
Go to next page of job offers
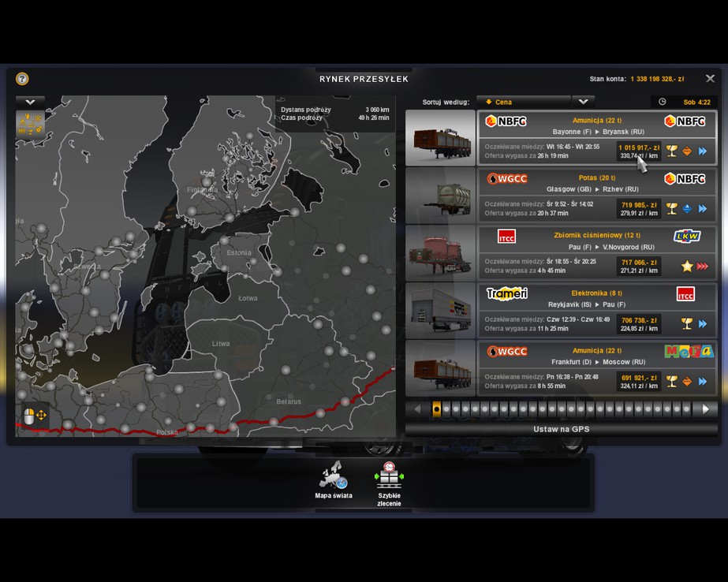coord(706,409)
